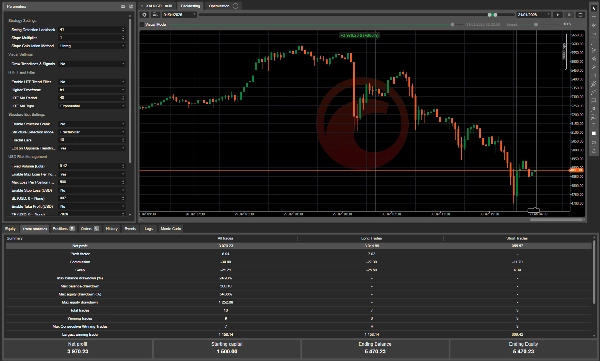Click stepper of Fixed Volume (Lots) field
600x361 pixels.
123,166
